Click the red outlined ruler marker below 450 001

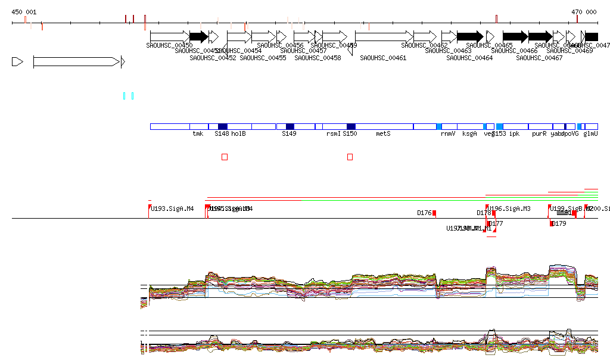click(x=25, y=20)
